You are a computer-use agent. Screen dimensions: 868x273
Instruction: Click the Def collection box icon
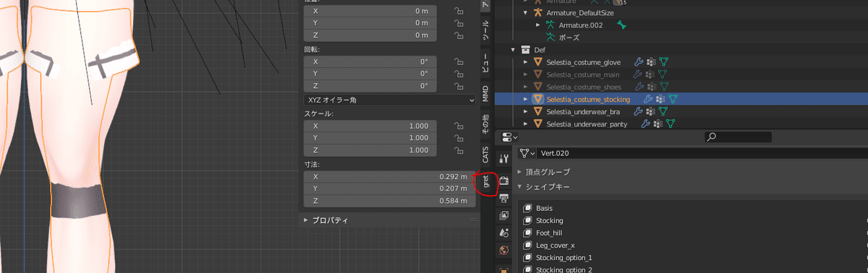pyautogui.click(x=525, y=50)
